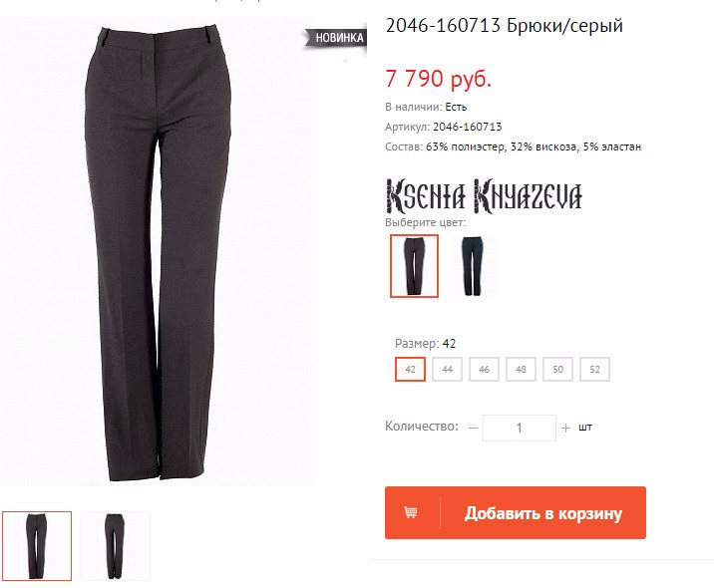Click the НОВИНКА ribbon badge

pyautogui.click(x=336, y=37)
